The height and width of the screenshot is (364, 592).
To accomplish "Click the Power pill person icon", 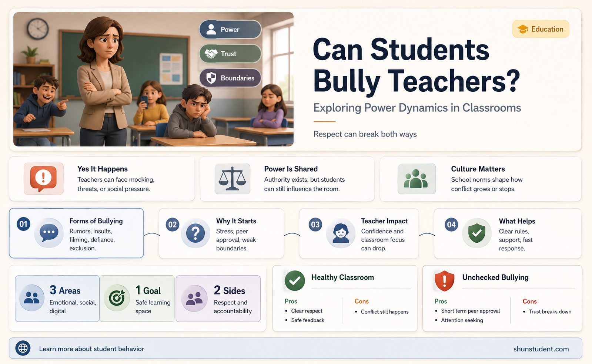I will coord(211,29).
